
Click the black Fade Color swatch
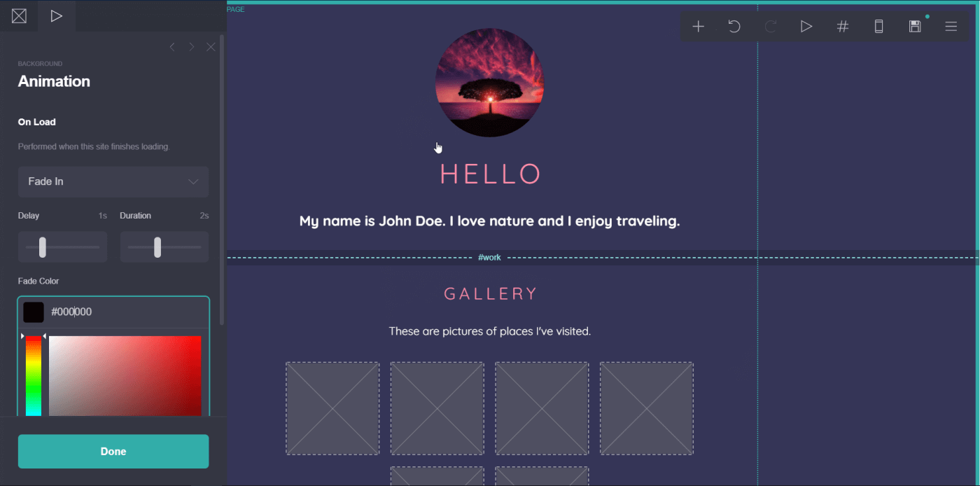click(x=34, y=312)
